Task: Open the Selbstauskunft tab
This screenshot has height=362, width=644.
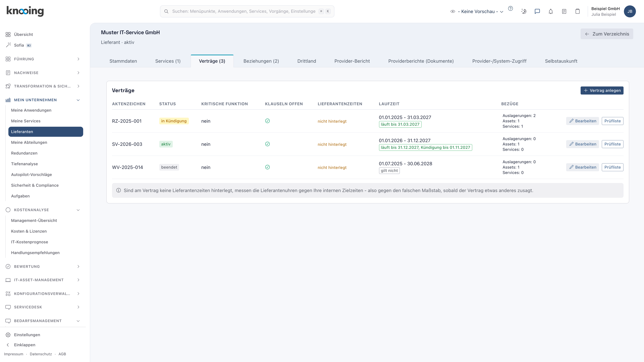Action: (x=561, y=61)
